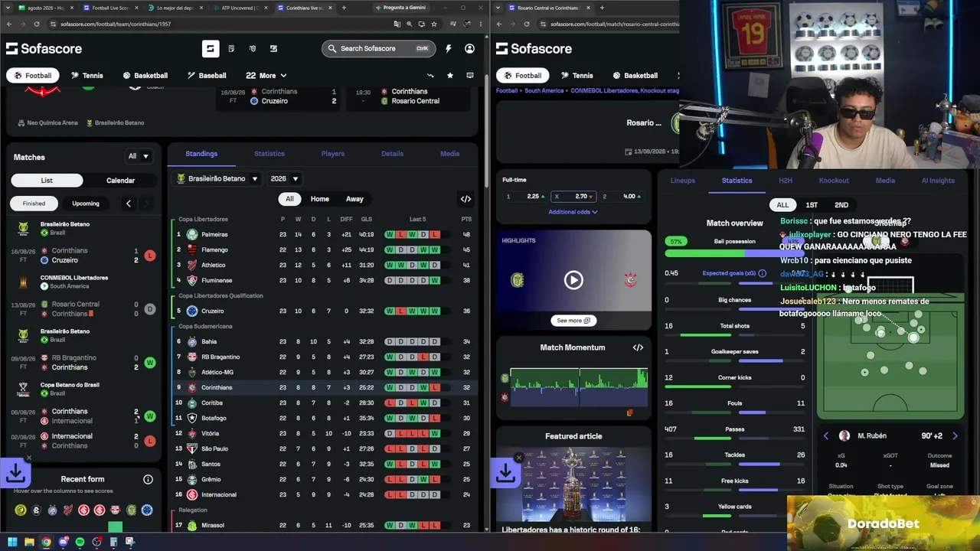The width and height of the screenshot is (980, 551).
Task: Select the Finished matches filter
Action: pos(34,204)
